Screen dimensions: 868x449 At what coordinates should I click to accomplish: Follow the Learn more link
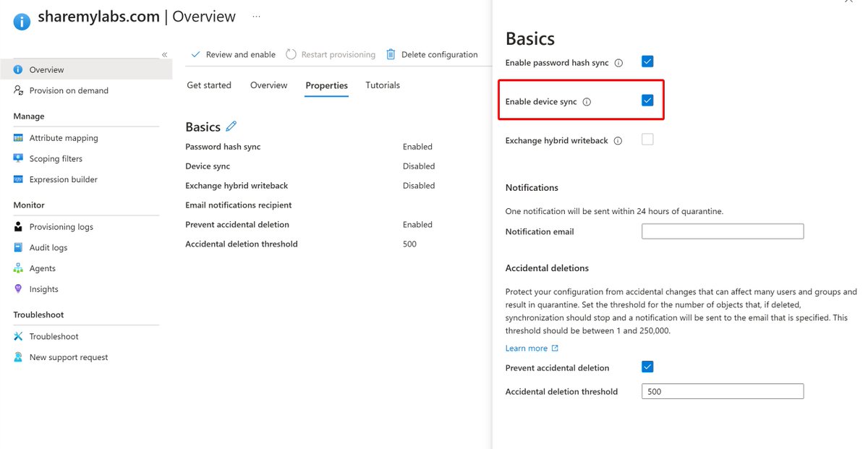click(526, 348)
